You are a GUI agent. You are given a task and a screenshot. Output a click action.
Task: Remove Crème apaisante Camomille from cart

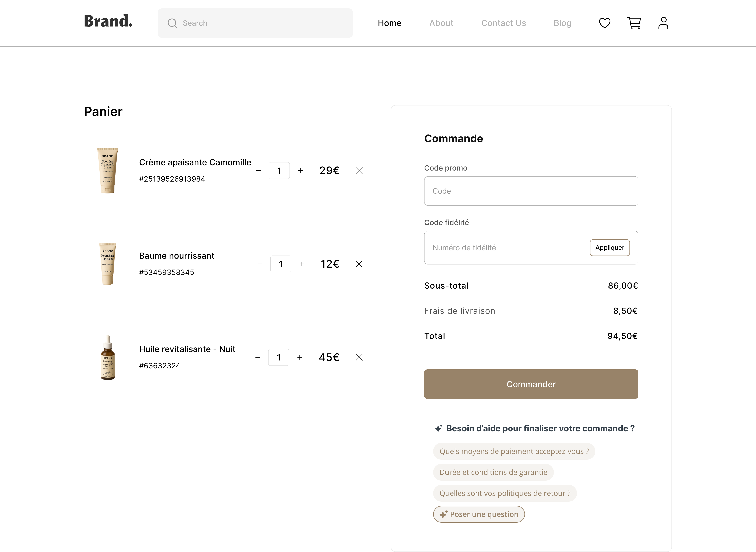(359, 171)
